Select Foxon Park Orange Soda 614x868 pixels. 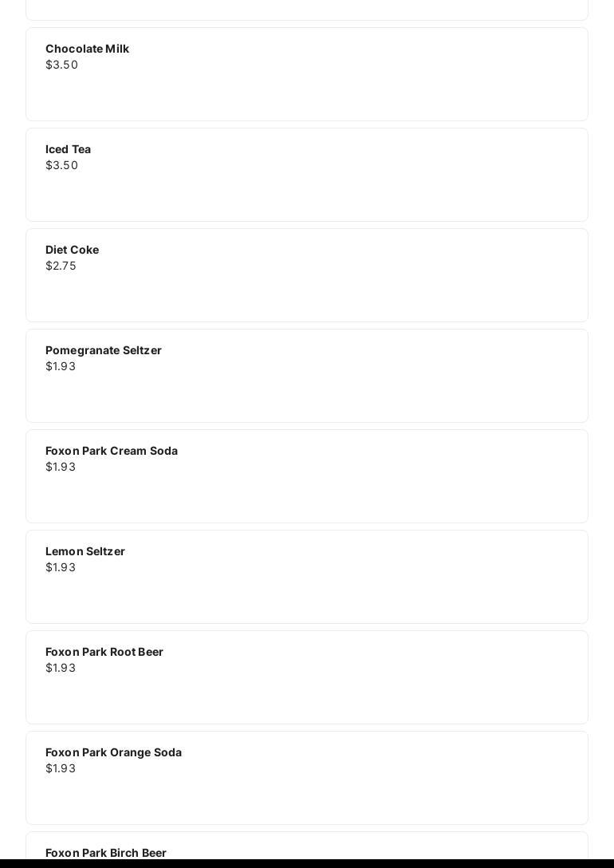click(113, 753)
